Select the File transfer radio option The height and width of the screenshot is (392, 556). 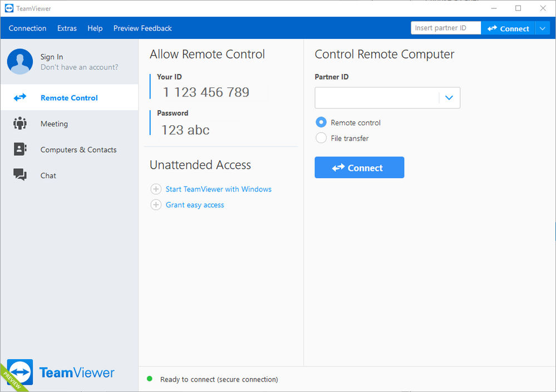tap(321, 138)
